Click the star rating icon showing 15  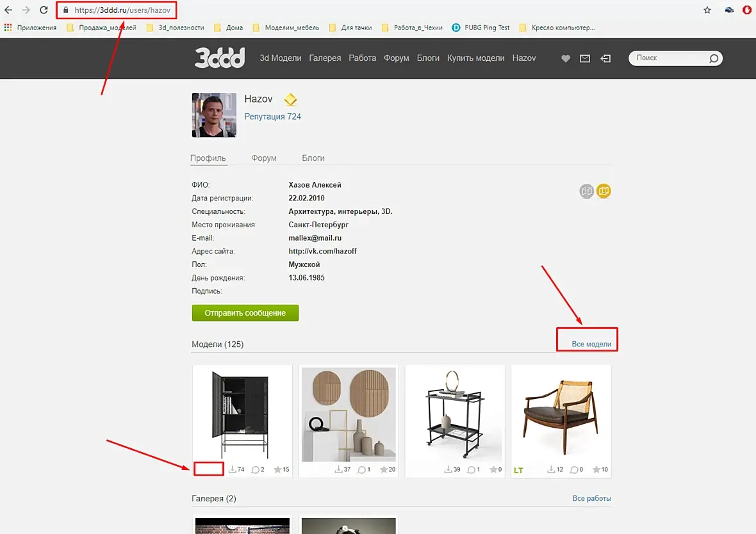point(277,469)
